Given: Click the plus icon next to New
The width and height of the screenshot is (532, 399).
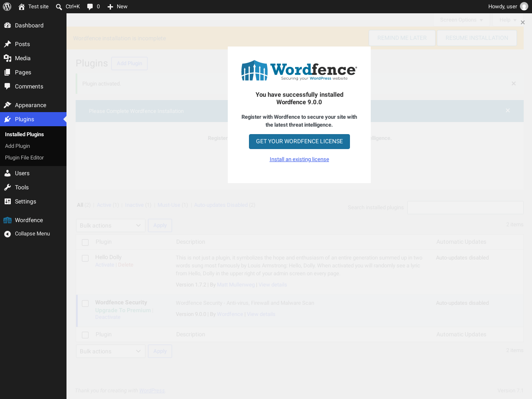Looking at the screenshot, I should (x=110, y=7).
